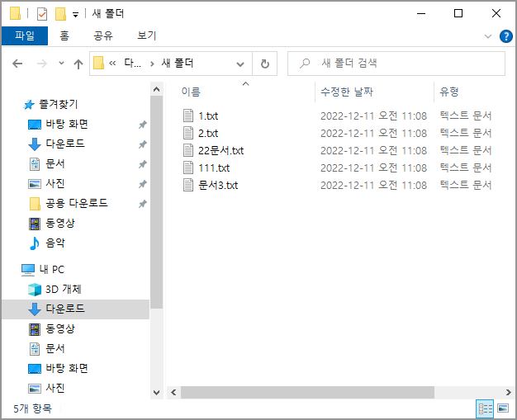Click the 새 폴더 검색 search box

point(396,64)
